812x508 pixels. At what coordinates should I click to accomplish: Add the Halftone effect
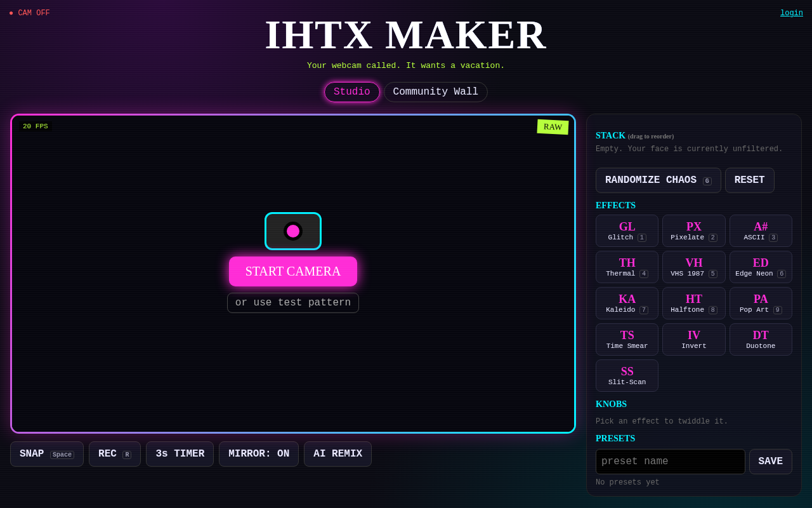pos(694,303)
